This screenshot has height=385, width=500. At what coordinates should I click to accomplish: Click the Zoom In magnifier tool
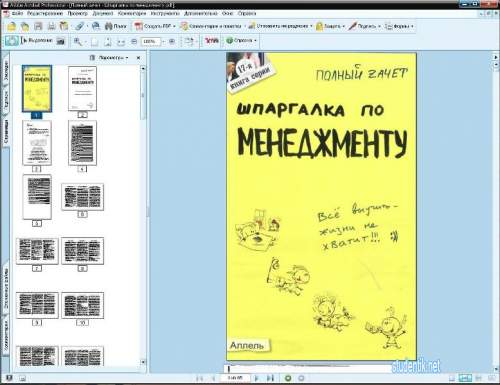tap(78, 41)
